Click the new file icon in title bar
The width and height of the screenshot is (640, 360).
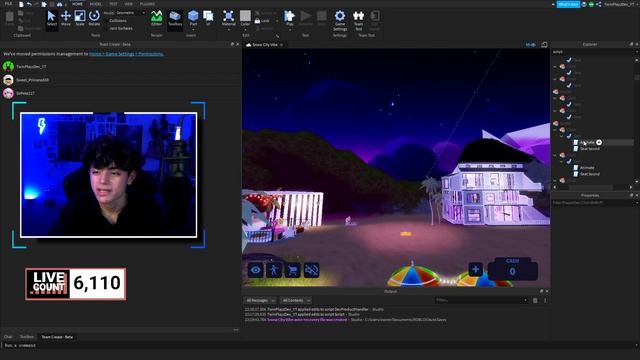pos(21,4)
